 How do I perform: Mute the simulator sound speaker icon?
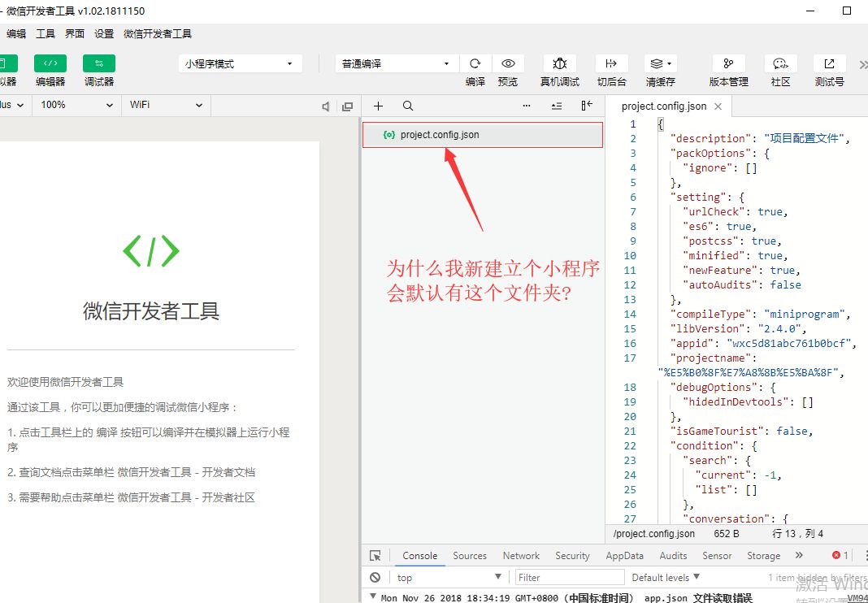tap(326, 106)
